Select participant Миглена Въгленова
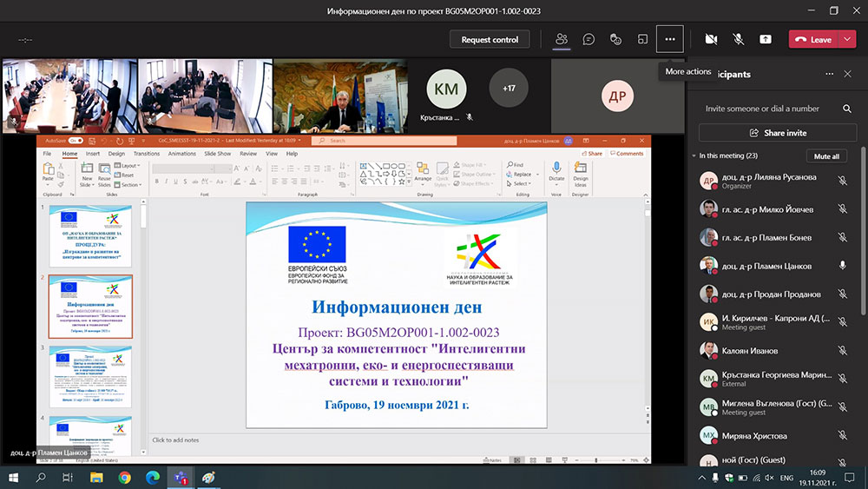868x489 pixels. coord(775,407)
